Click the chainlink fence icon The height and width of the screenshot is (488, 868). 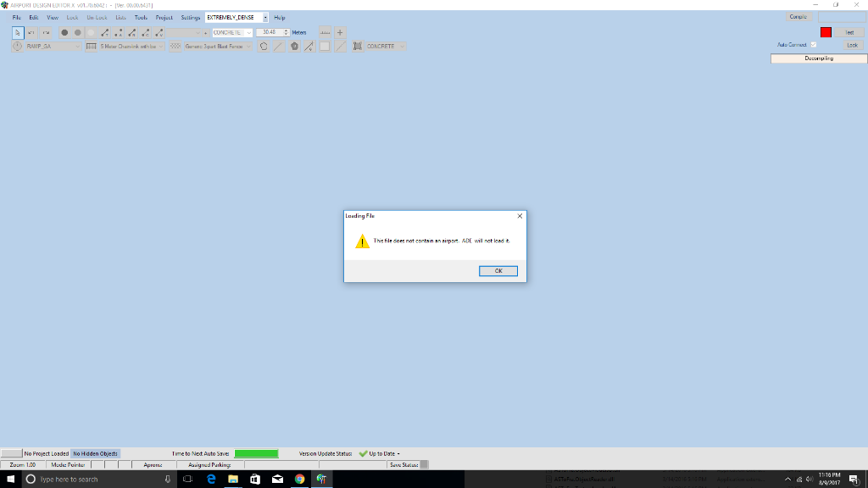click(92, 46)
